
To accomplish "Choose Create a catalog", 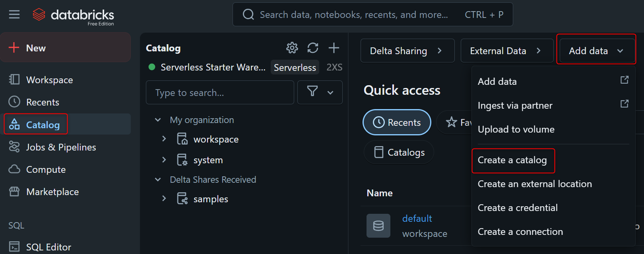I will click(x=553, y=160).
